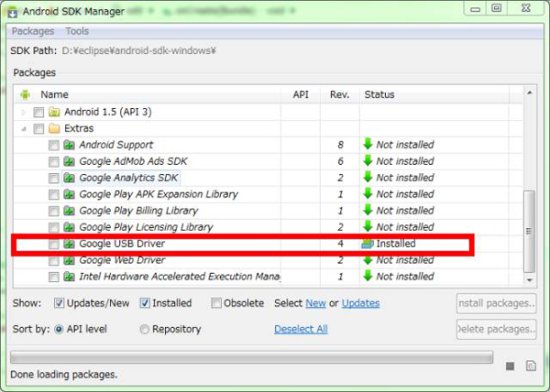Viewport: 550px width, 392px height.
Task: Click the API column header
Action: click(301, 94)
